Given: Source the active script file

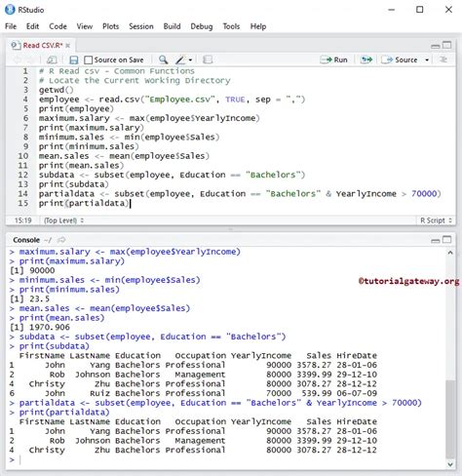Looking at the screenshot, I should pyautogui.click(x=400, y=59).
